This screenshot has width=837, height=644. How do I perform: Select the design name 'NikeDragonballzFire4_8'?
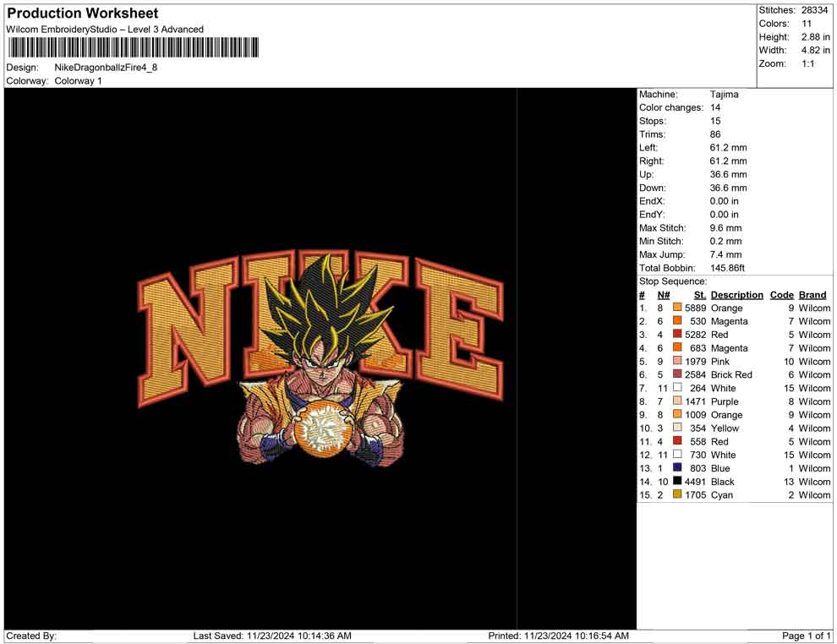coord(106,68)
